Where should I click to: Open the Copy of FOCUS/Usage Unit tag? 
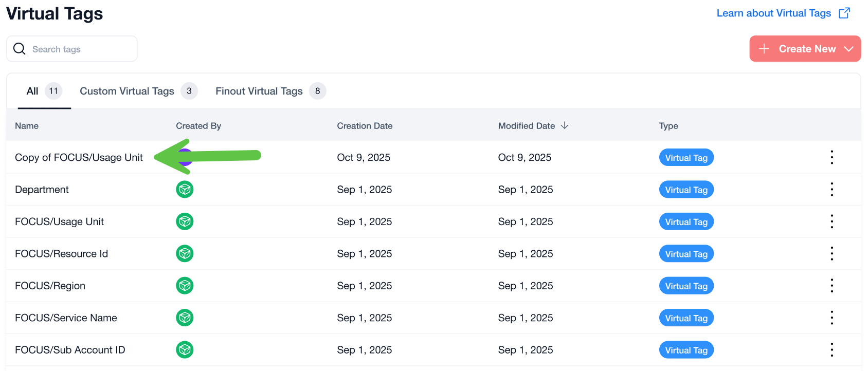79,158
